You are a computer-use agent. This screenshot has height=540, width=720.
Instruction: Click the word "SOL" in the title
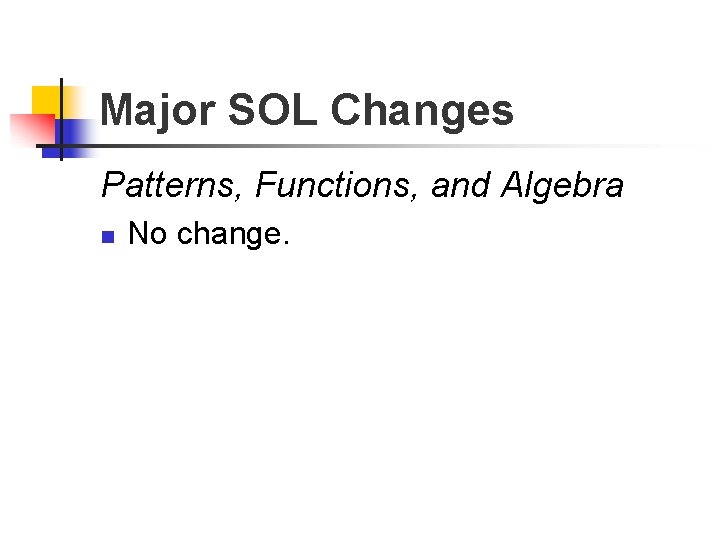(273, 110)
